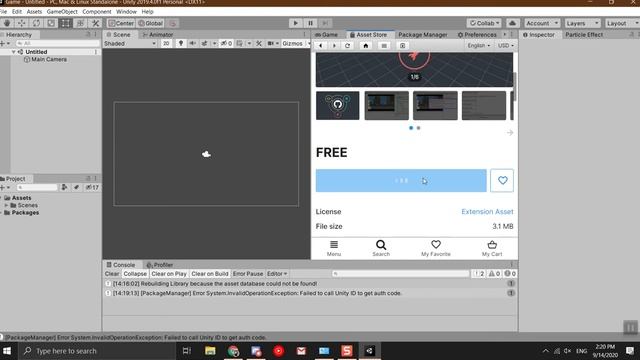Switch to the Preferences tab
This screenshot has width=640, height=360.
tap(477, 35)
